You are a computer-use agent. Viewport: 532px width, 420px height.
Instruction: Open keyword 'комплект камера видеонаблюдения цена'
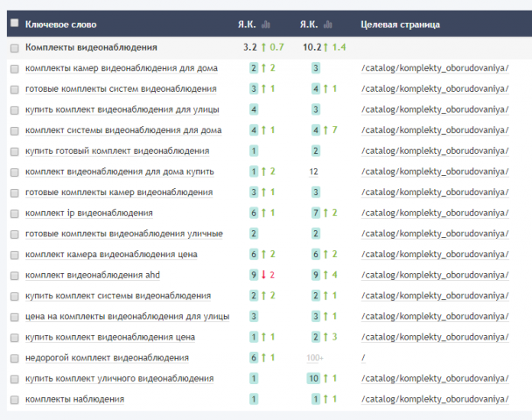(x=111, y=255)
